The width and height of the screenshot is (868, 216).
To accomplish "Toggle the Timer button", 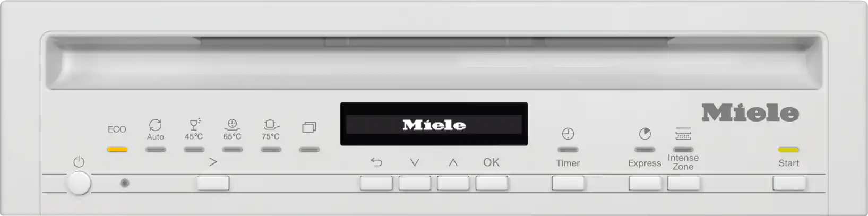I will click(x=568, y=183).
